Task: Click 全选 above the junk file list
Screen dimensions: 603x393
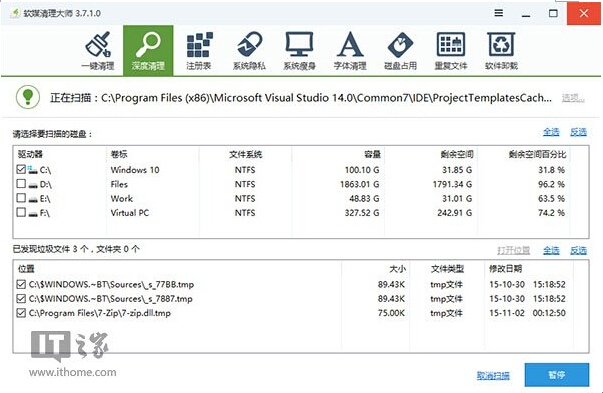Action: point(551,250)
